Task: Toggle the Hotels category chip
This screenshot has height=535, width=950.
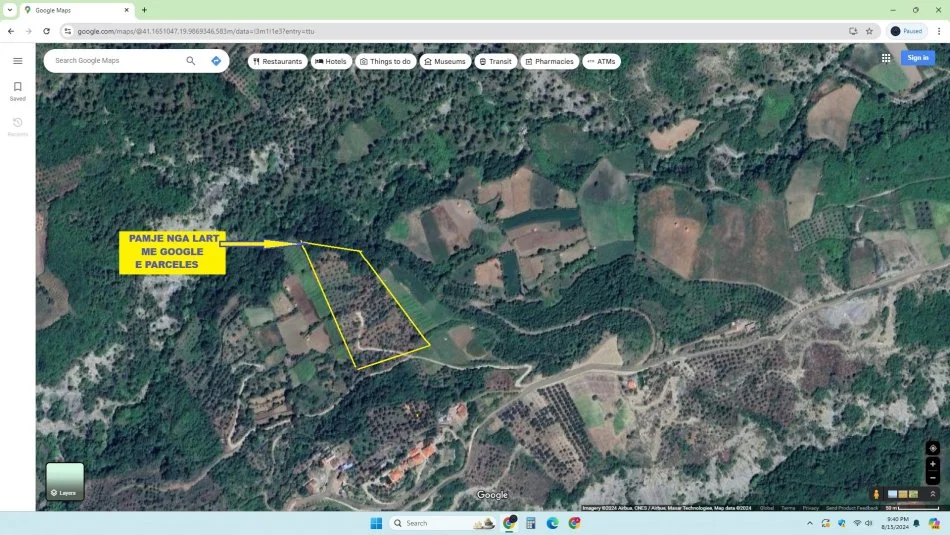Action: (331, 61)
